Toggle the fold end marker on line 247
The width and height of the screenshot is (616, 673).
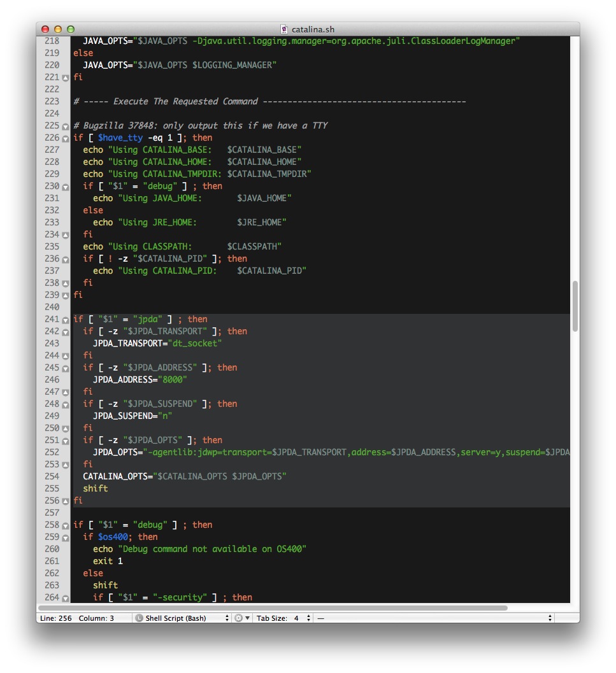(65, 393)
